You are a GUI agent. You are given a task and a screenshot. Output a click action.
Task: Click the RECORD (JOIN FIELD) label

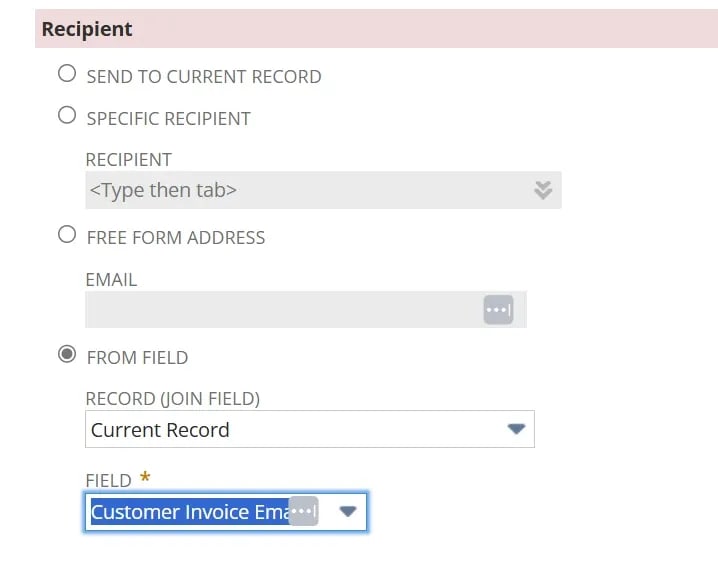[x=173, y=399]
